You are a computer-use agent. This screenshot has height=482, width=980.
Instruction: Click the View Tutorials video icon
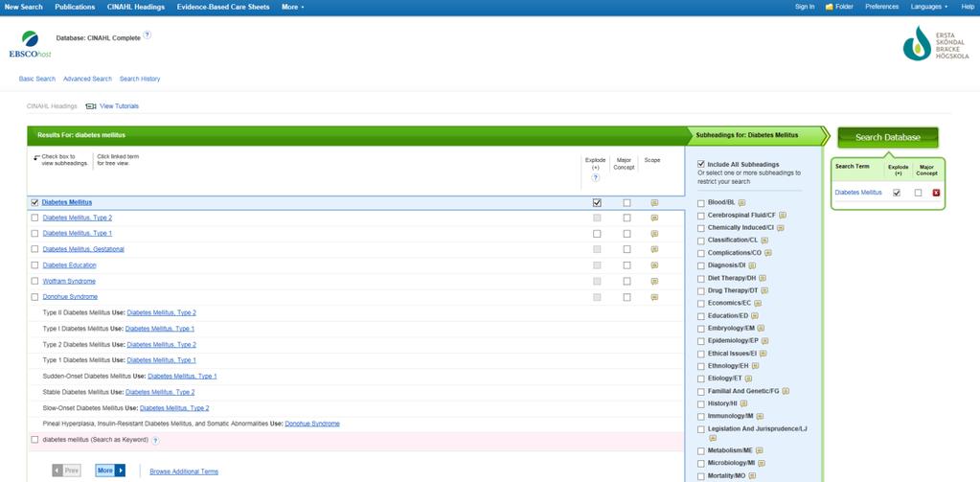(91, 106)
